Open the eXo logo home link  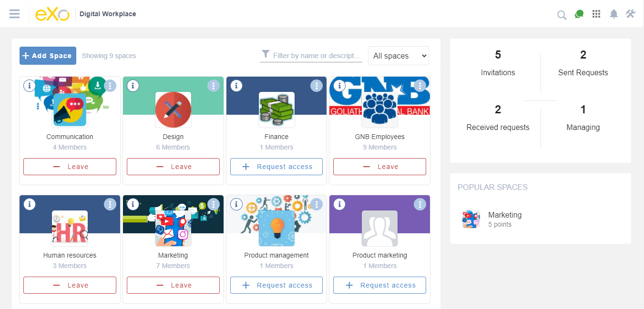click(52, 14)
